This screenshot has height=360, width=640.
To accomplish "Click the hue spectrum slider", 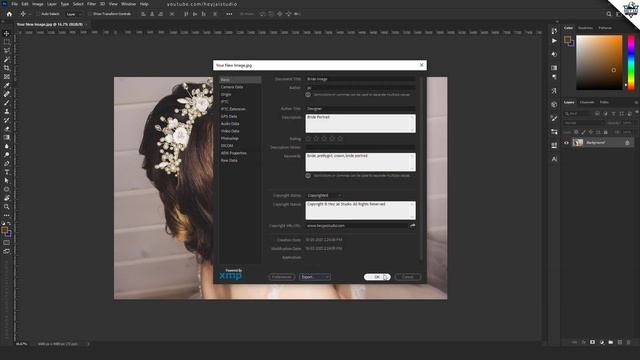I will [631, 62].
